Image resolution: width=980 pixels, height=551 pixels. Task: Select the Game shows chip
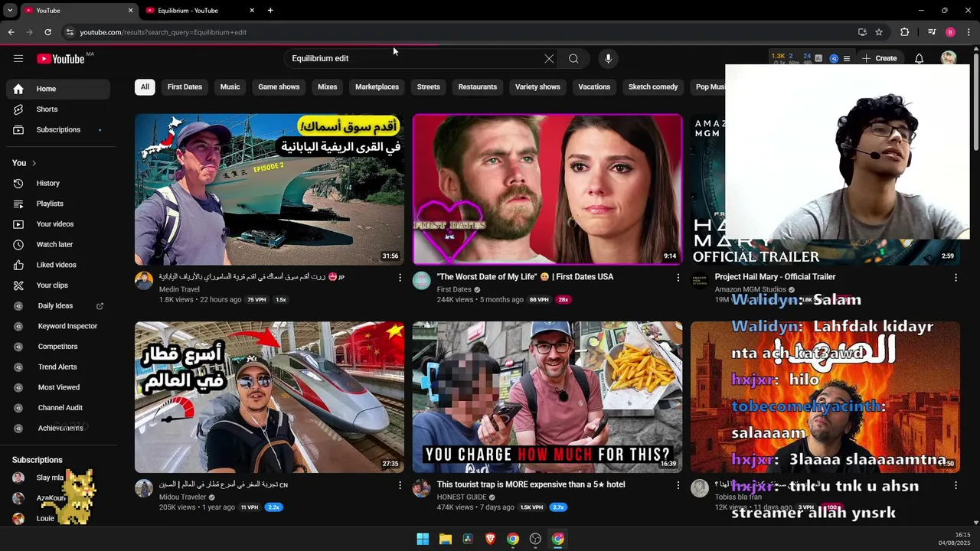279,87
